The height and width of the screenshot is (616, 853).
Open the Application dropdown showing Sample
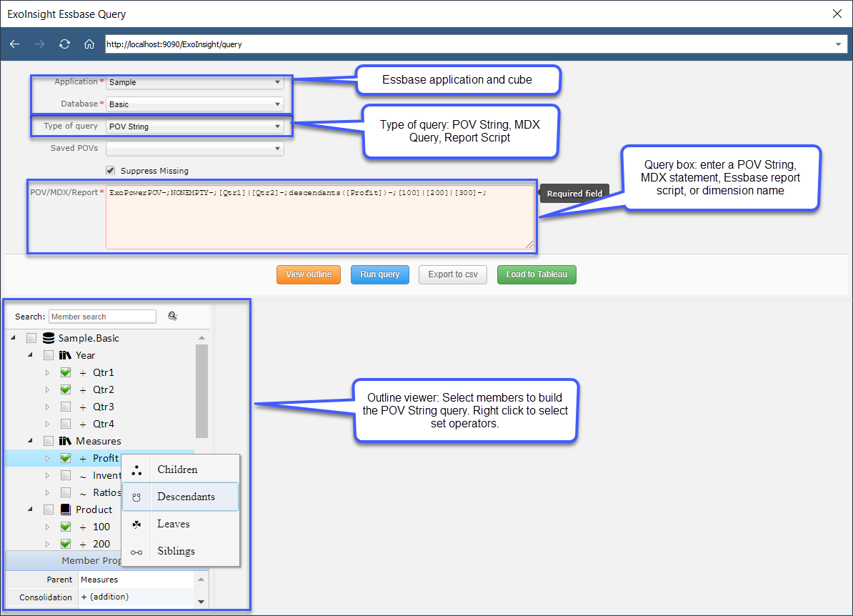[x=195, y=82]
